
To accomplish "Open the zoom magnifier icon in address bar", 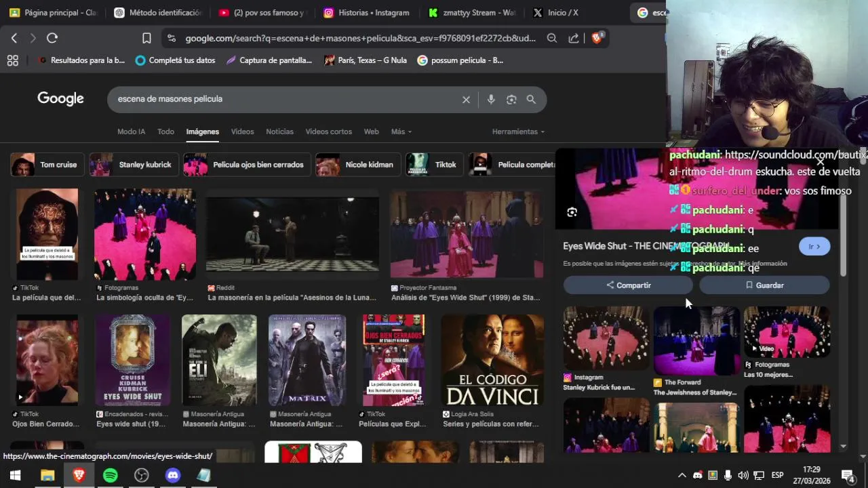I will pyautogui.click(x=552, y=39).
